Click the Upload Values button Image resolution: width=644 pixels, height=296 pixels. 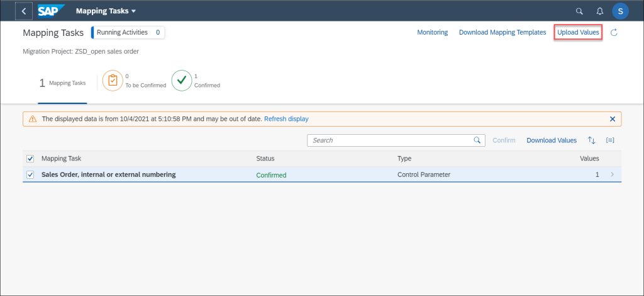pyautogui.click(x=579, y=32)
